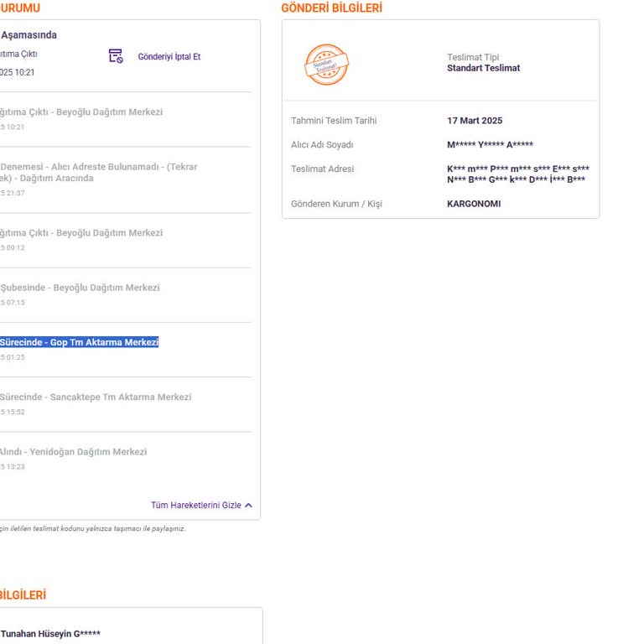Click the Beyoğlu Dağıtım Merkezi entry timed 09:12
The height and width of the screenshot is (644, 644).
pos(81,232)
